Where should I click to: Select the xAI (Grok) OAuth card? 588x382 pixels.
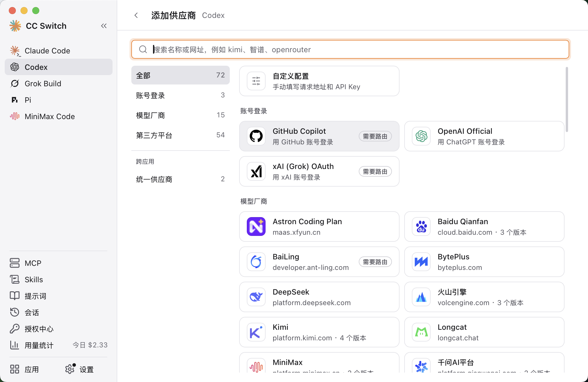(x=319, y=171)
